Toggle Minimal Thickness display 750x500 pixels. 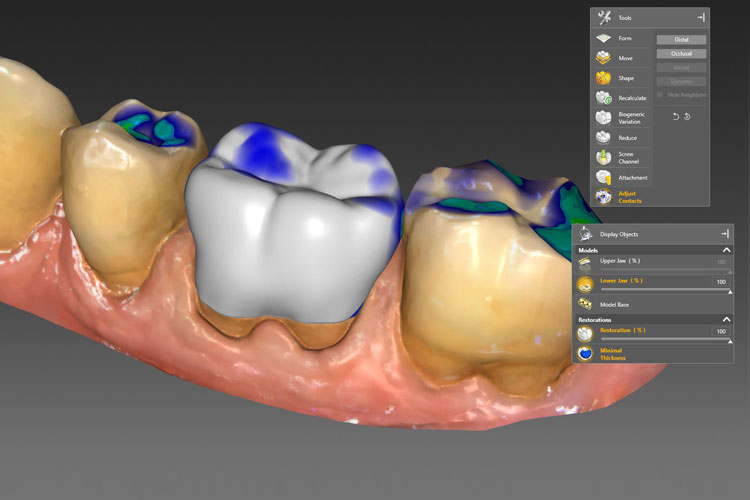coord(585,354)
